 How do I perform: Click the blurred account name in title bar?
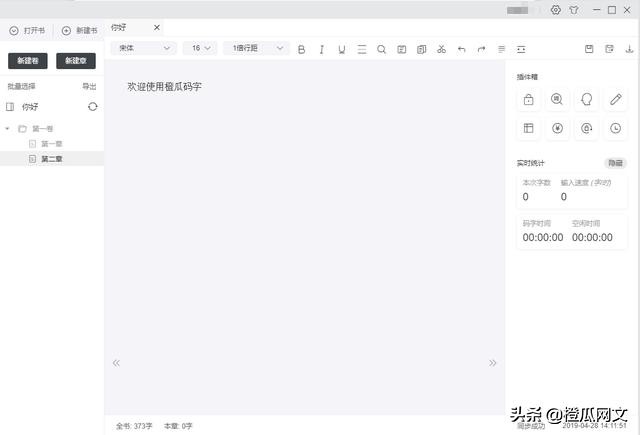click(x=518, y=10)
